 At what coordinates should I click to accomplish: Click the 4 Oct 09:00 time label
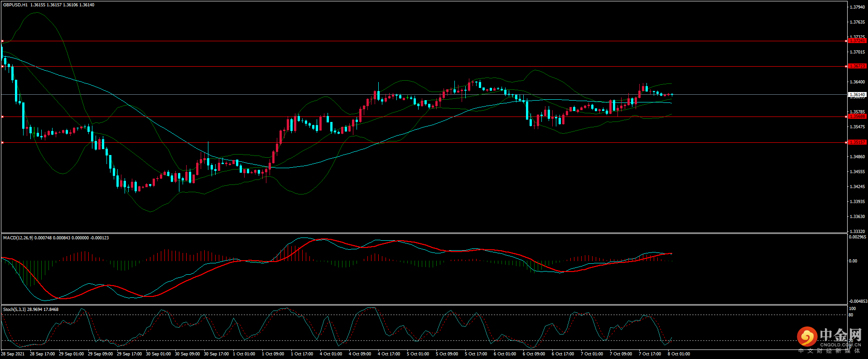(360, 354)
